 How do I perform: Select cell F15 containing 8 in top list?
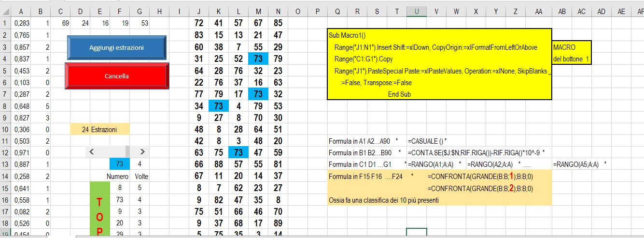(x=120, y=188)
